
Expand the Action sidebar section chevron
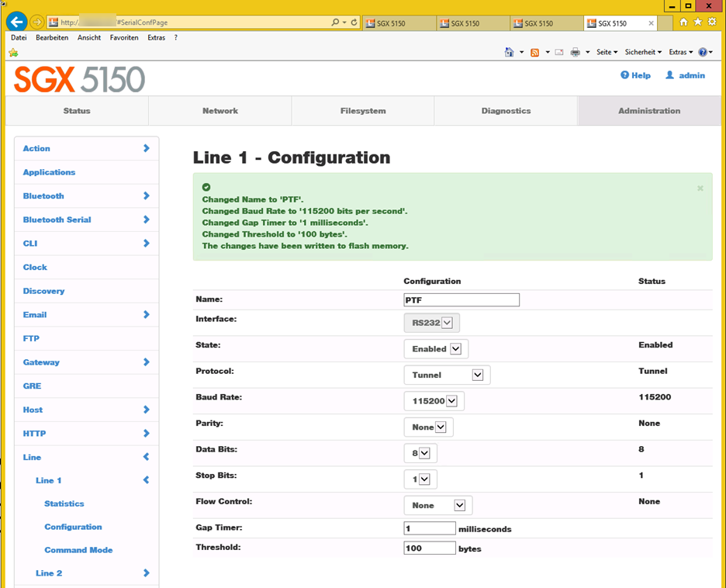click(147, 148)
